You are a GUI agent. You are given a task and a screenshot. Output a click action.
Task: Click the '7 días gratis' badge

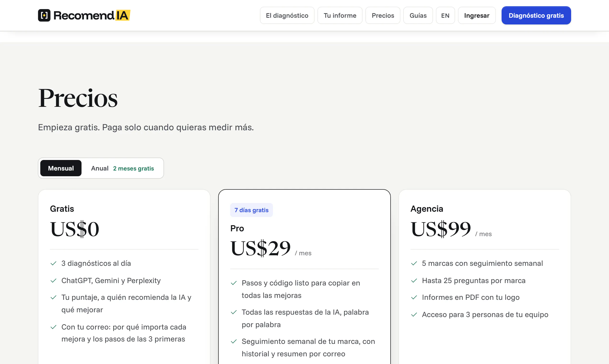click(x=252, y=210)
